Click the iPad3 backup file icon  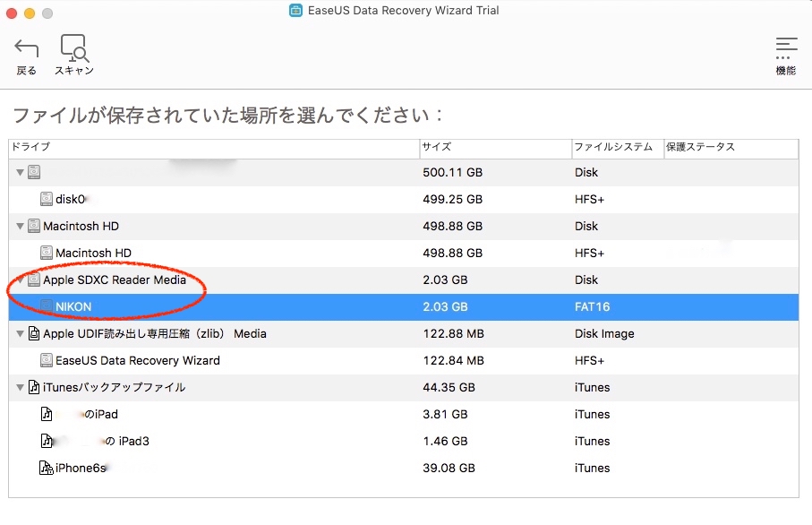(46, 441)
